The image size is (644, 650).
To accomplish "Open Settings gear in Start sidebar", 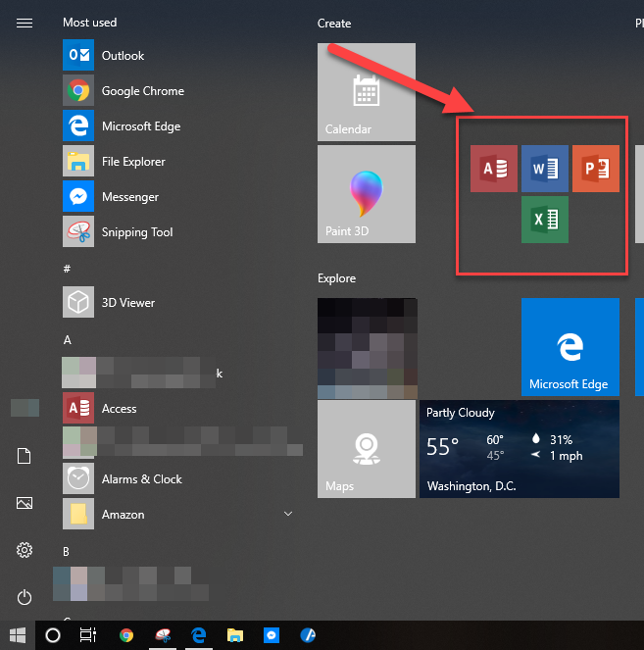I will [25, 550].
